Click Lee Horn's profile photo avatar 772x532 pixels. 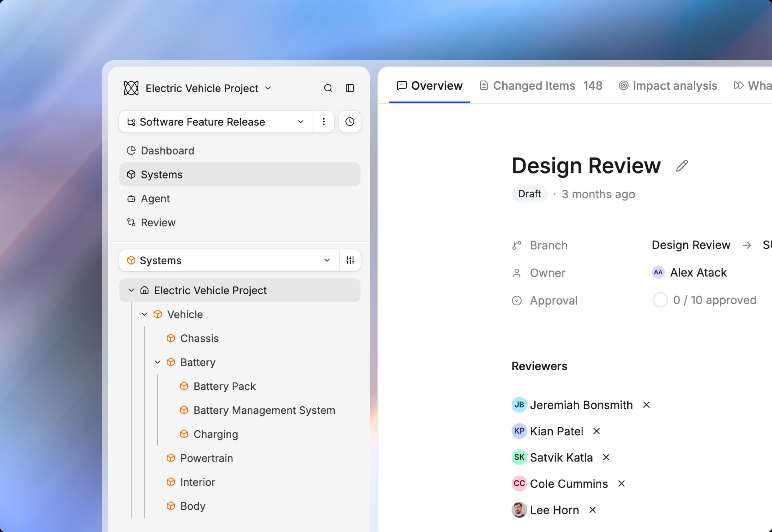pyautogui.click(x=519, y=510)
